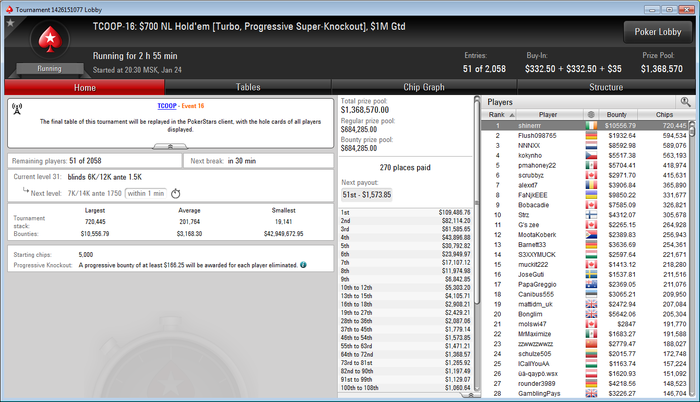Click the players list vertical scrollbar

692,130
